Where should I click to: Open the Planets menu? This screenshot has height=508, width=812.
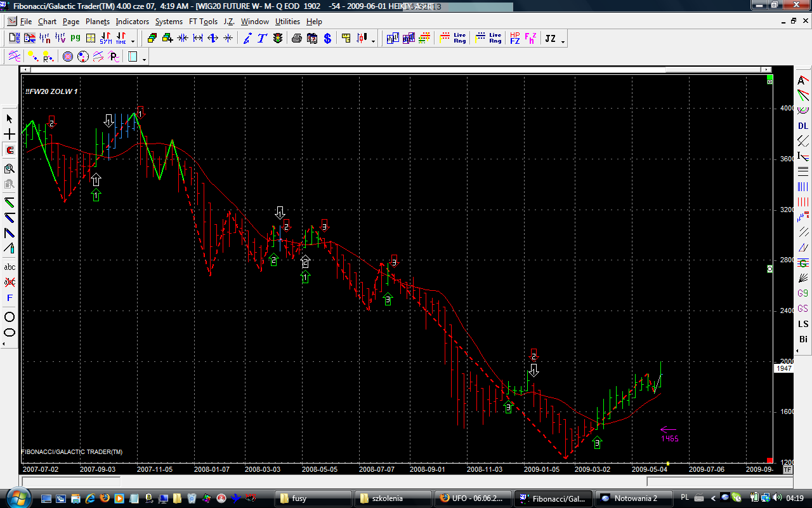point(98,22)
